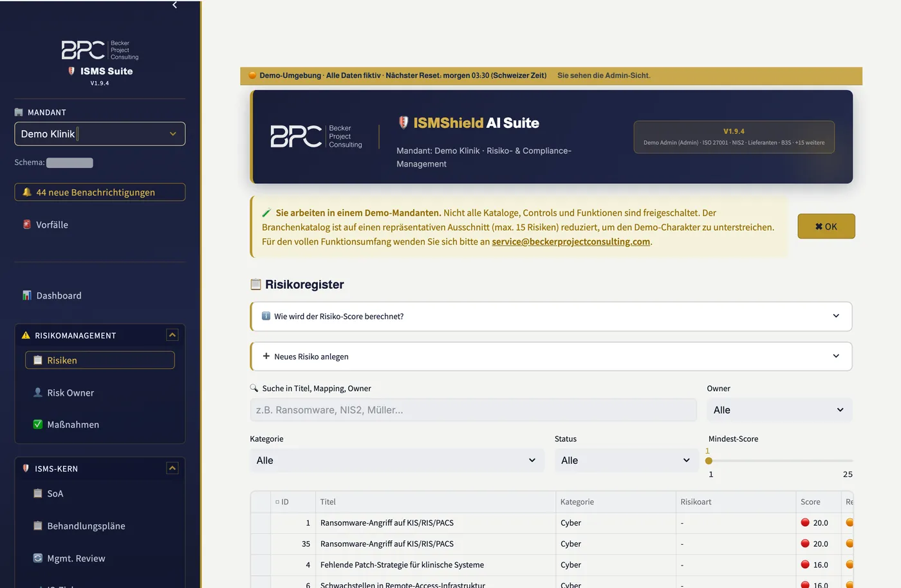This screenshot has height=588, width=901.
Task: Click the red dot for row 35 score
Action: coord(805,544)
